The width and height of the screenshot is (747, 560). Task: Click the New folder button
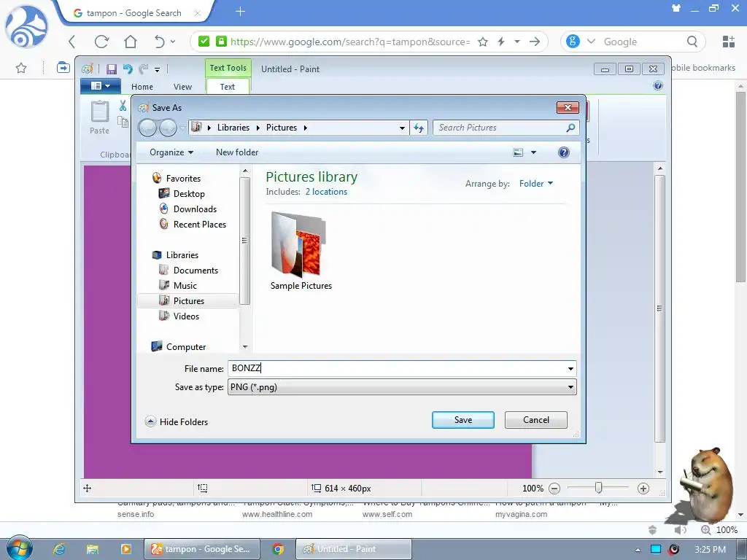pyautogui.click(x=237, y=152)
